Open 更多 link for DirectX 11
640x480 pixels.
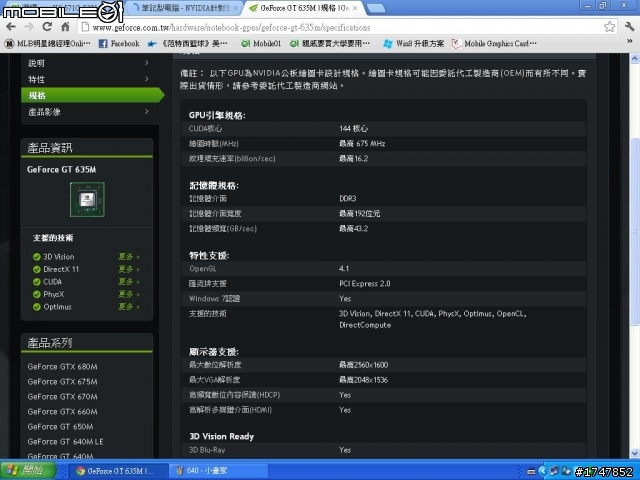coord(129,269)
